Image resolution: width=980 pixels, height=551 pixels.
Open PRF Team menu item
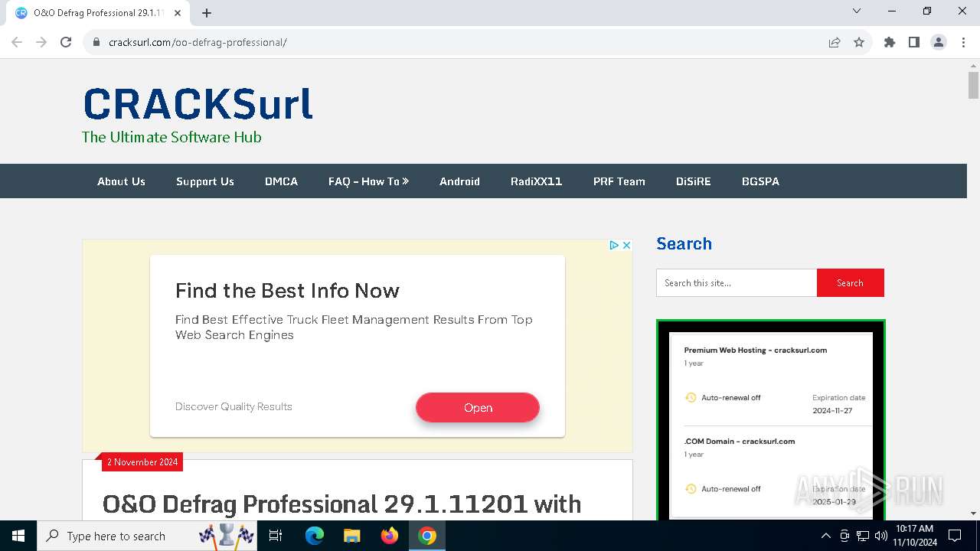619,181
